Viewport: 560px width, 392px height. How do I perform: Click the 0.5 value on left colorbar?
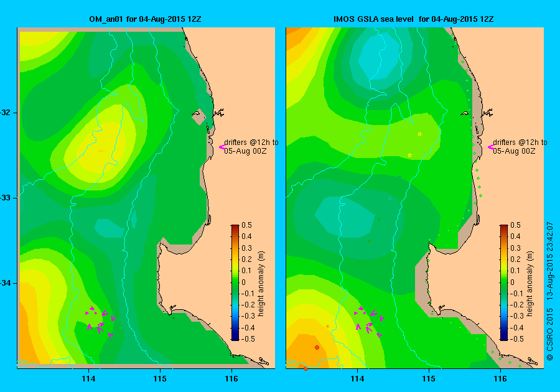tap(246, 225)
